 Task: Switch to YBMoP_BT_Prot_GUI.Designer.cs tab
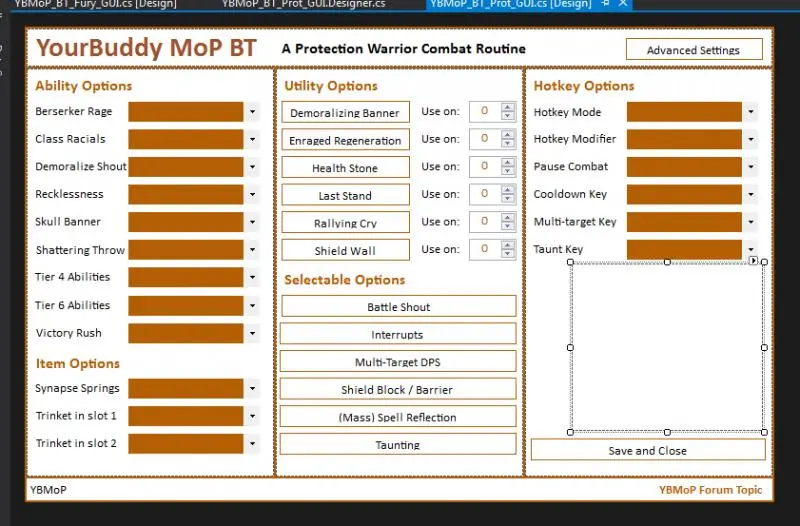point(304,4)
